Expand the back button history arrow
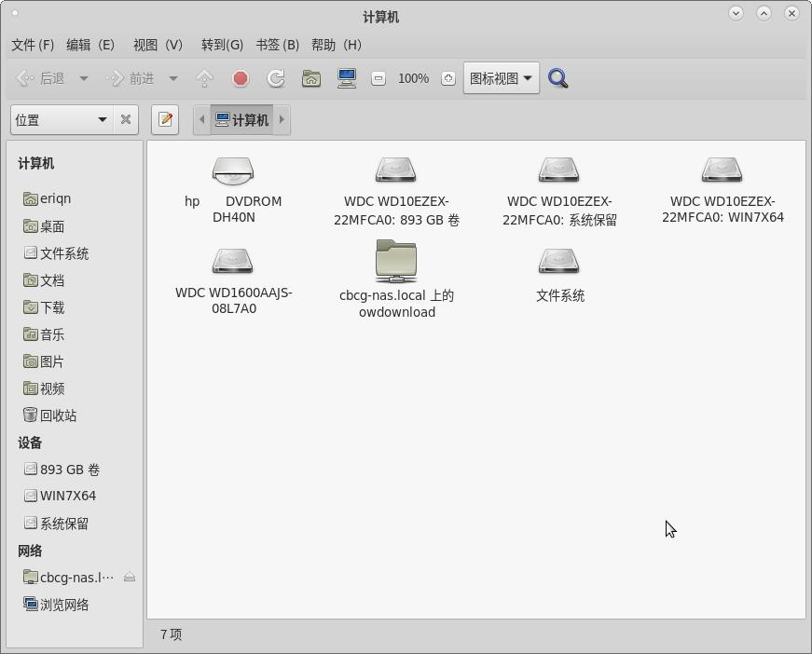The height and width of the screenshot is (654, 812). (84, 78)
